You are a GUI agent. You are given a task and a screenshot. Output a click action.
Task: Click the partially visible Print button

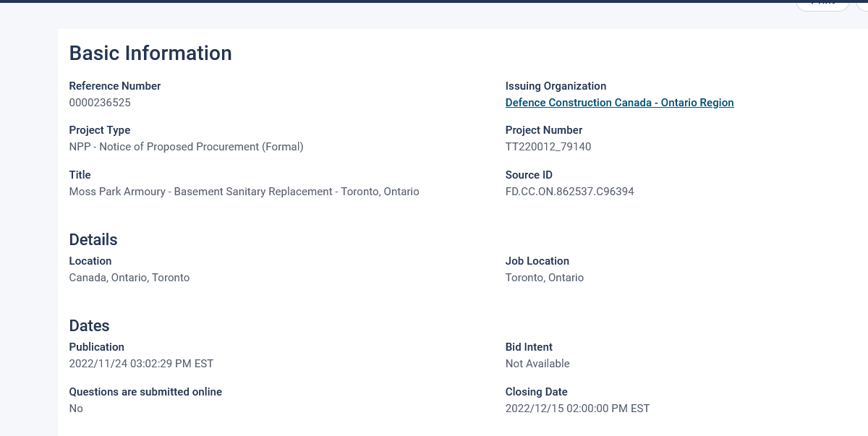(823, 4)
